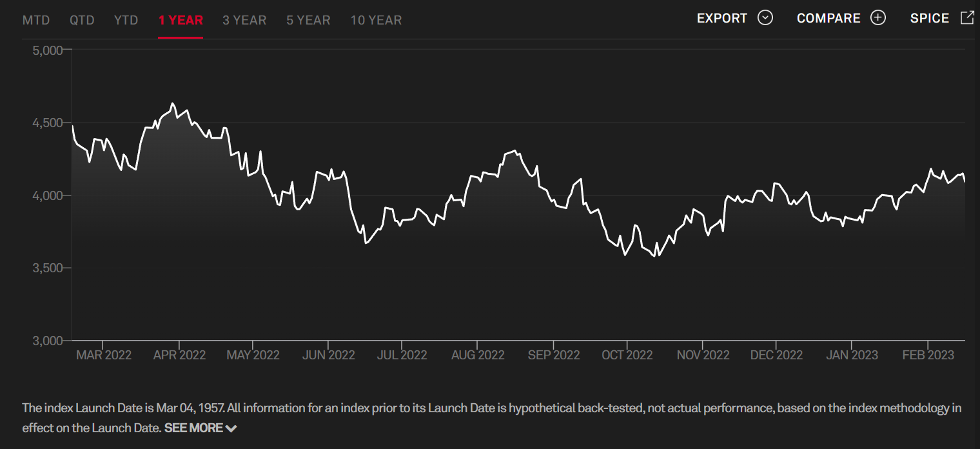The width and height of the screenshot is (980, 449).
Task: Click the COMPARE button label
Action: pyautogui.click(x=828, y=19)
